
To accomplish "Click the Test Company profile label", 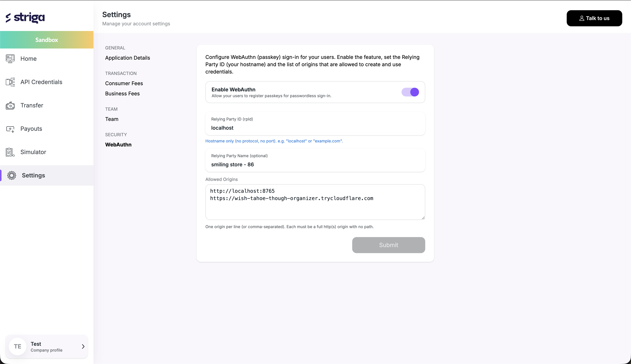I will (47, 347).
